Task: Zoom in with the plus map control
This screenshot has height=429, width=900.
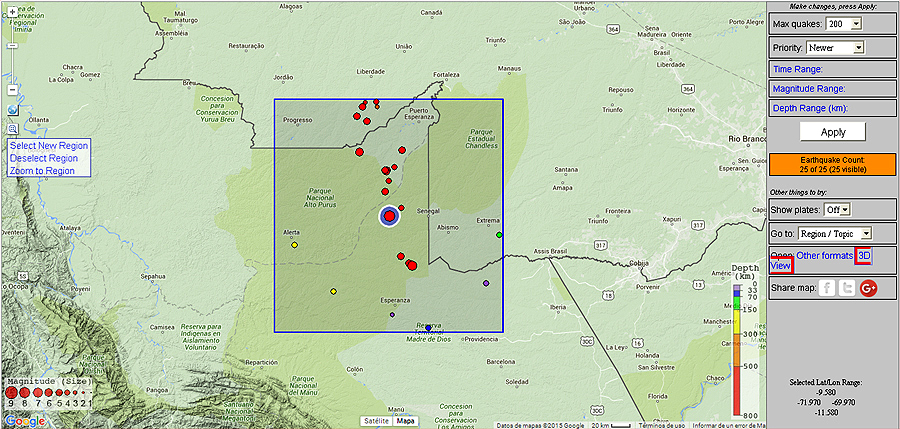Action: point(12,11)
